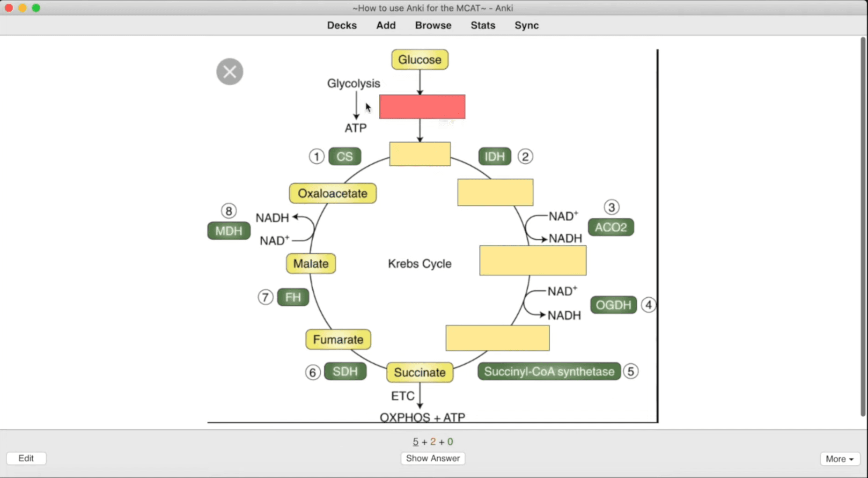Click the green FH enzyme label
Image resolution: width=868 pixels, height=478 pixels.
293,297
